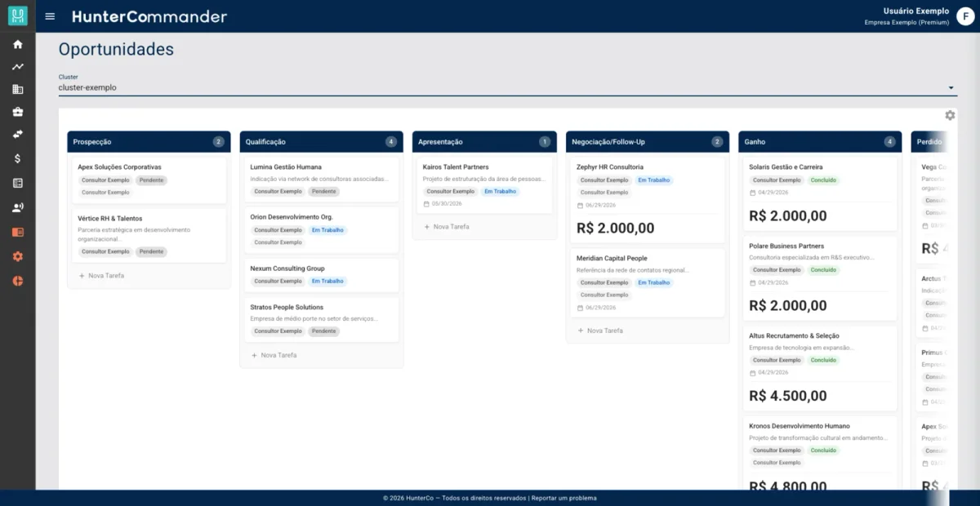980x506 pixels.
Task: Go to Home in sidebar
Action: point(17,44)
